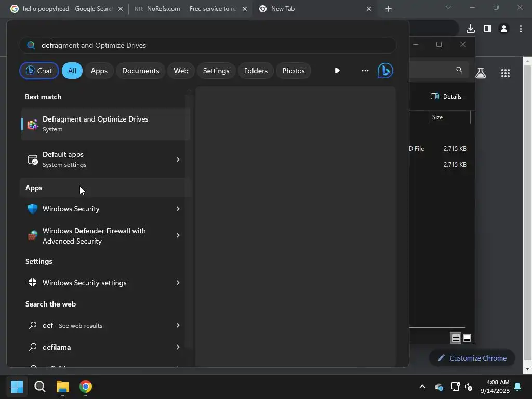Screen dimensions: 532x399
Task: Open File Explorer from the taskbar
Action: pyautogui.click(x=63, y=387)
